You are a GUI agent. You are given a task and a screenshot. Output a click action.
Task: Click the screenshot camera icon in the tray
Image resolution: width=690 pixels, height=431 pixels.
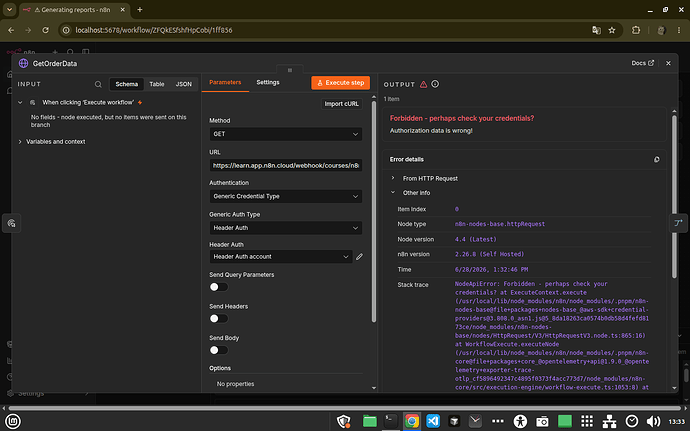click(x=542, y=421)
